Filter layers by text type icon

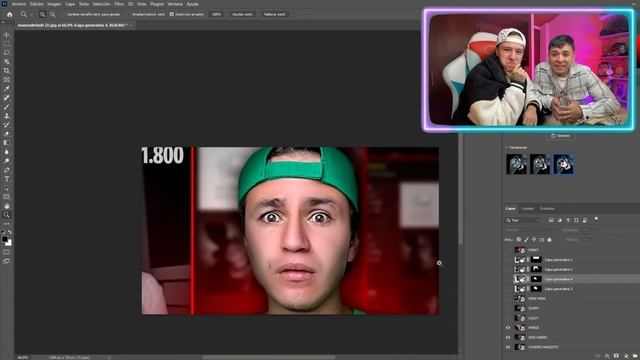coord(568,220)
